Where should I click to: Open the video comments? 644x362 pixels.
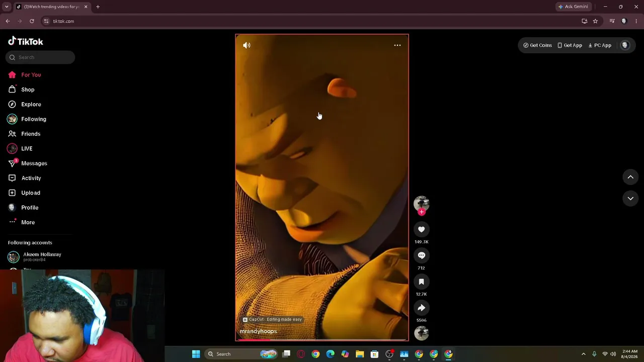click(422, 255)
